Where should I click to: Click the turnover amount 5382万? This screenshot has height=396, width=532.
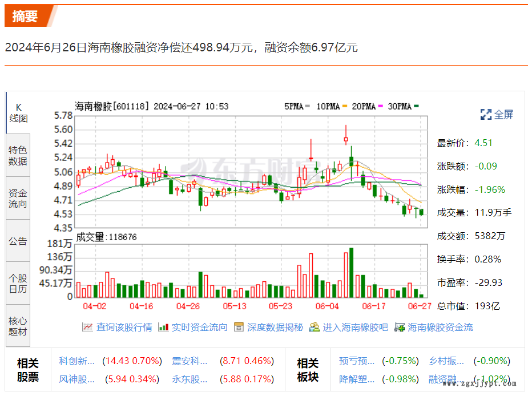click(490, 236)
